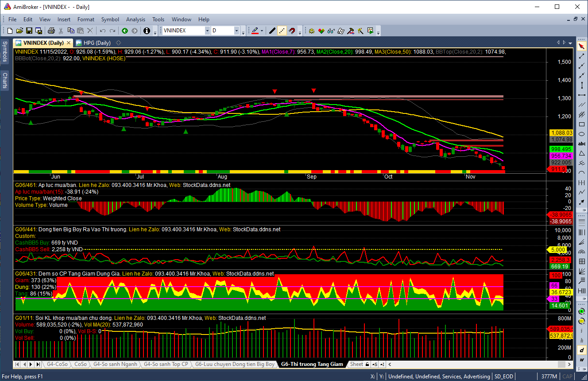Viewport: 588px width, 381px height.
Task: Select the Ray drawing tool
Action: (x=581, y=66)
